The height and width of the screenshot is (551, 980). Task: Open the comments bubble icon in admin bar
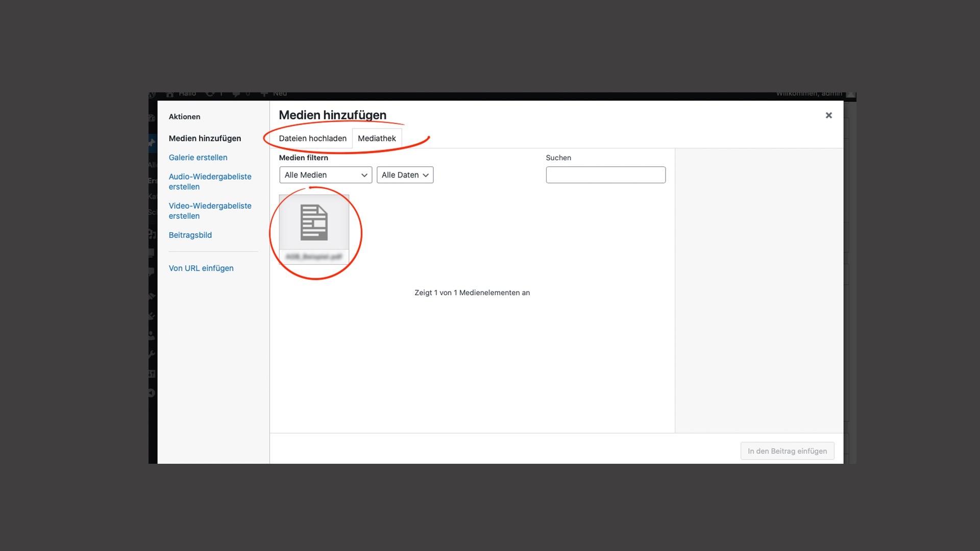click(236, 94)
